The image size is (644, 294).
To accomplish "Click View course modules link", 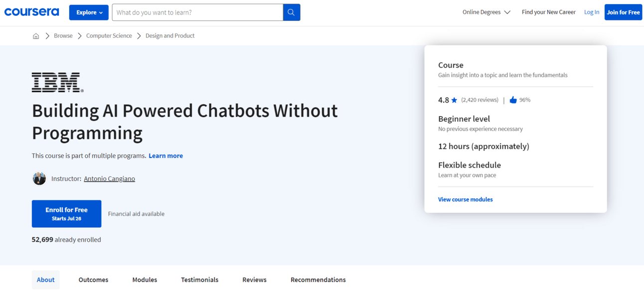I will pyautogui.click(x=466, y=199).
